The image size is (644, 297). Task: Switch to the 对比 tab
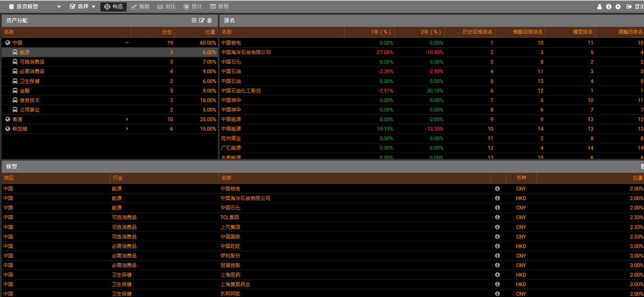click(x=166, y=6)
